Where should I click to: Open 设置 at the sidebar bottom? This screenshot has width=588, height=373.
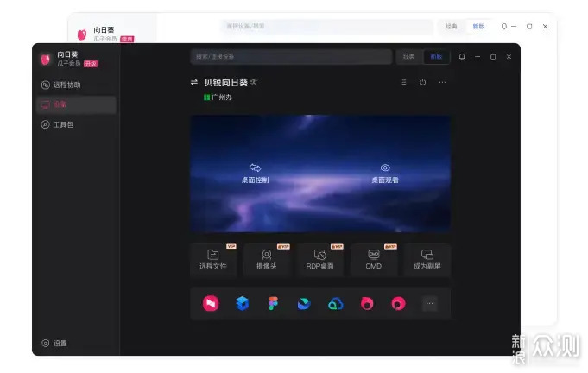(54, 343)
